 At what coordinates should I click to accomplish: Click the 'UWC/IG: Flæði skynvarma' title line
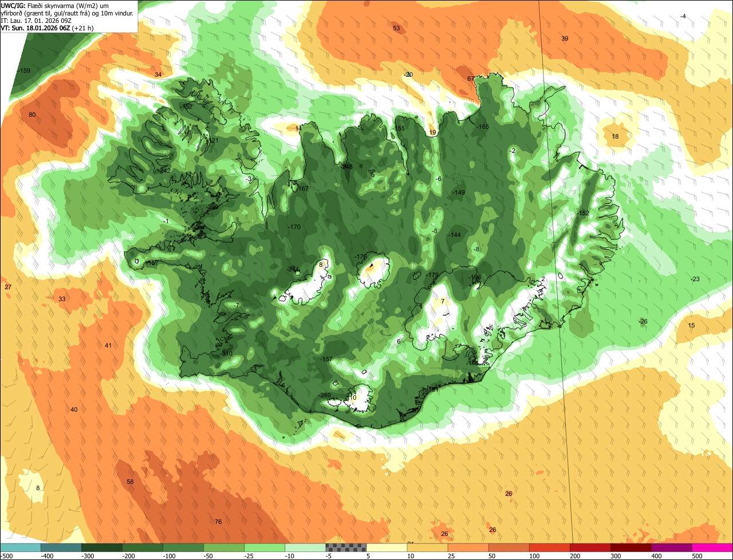[x=55, y=5]
